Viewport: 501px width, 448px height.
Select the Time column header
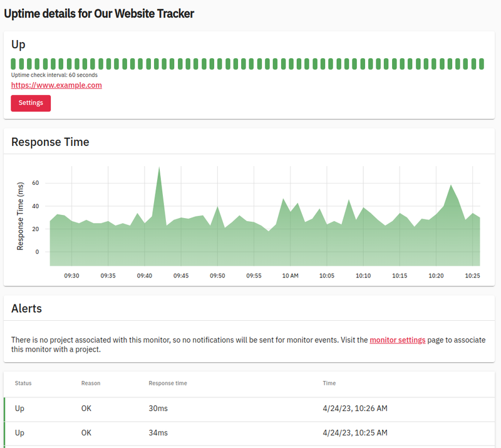point(329,383)
